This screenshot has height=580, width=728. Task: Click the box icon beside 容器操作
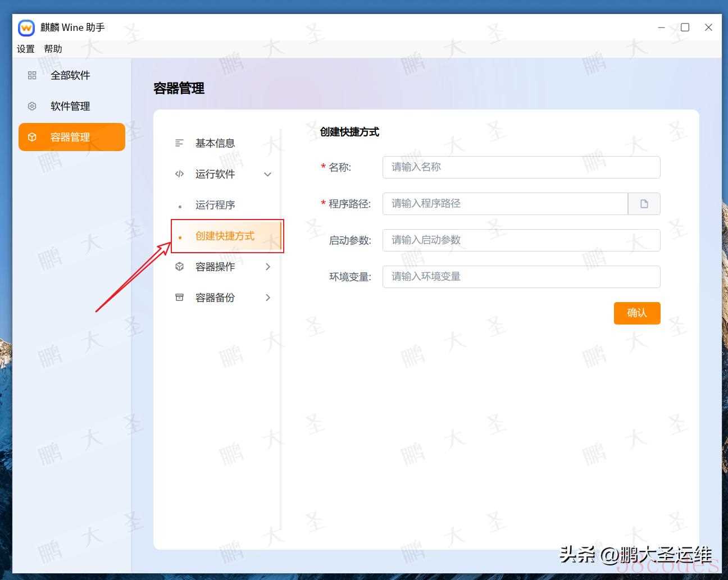(179, 267)
